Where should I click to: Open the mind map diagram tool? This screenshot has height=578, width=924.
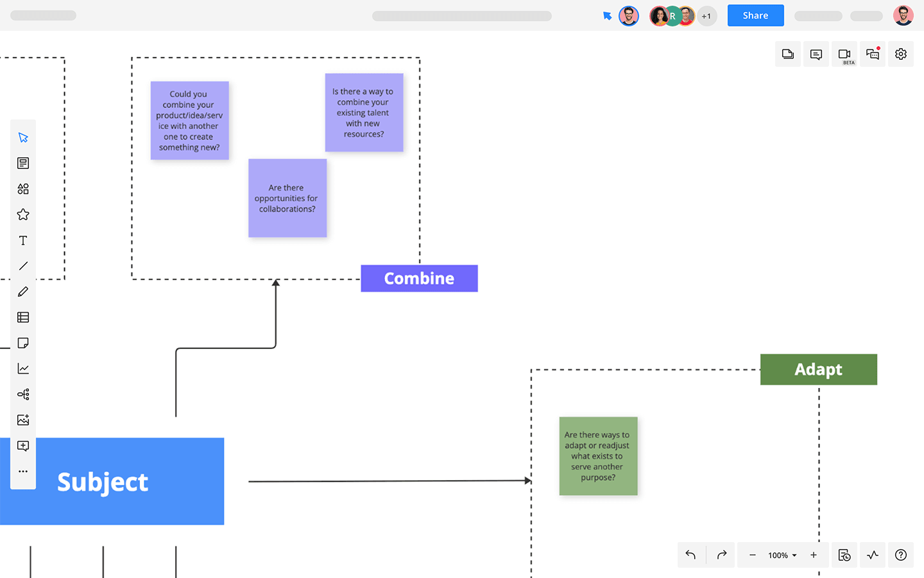coord(23,394)
